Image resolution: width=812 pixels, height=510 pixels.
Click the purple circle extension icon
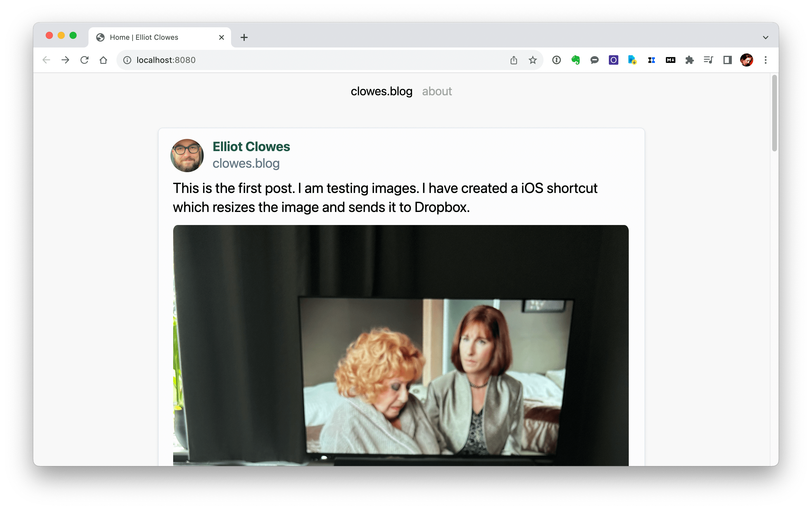point(613,60)
